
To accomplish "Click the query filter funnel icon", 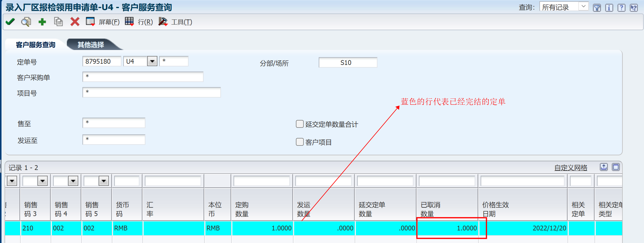I will pyautogui.click(x=597, y=7).
